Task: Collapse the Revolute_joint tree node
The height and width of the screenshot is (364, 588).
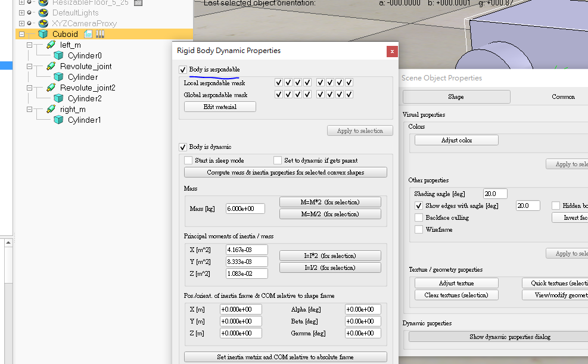Action: pos(29,66)
